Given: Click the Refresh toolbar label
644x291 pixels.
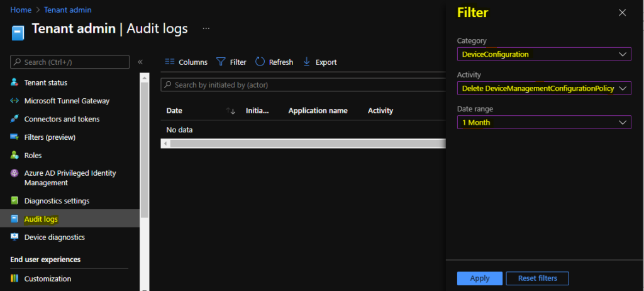Looking at the screenshot, I should pyautogui.click(x=281, y=62).
